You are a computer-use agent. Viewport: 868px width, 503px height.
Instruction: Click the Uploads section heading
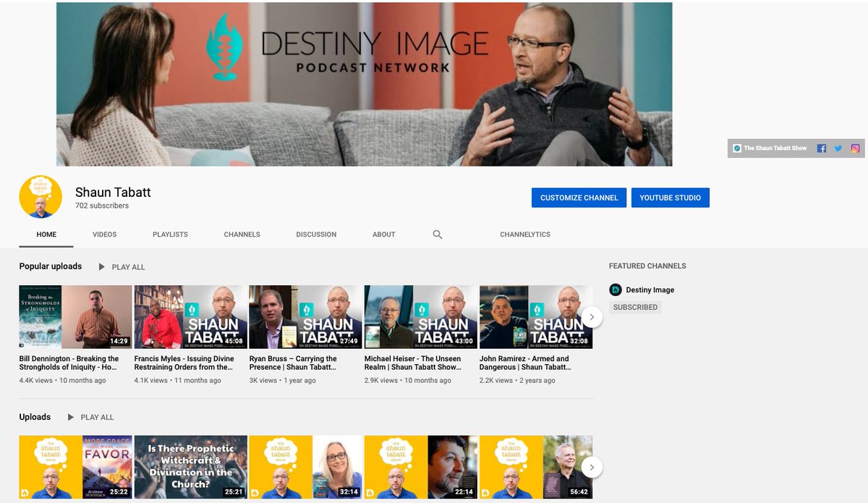(35, 417)
